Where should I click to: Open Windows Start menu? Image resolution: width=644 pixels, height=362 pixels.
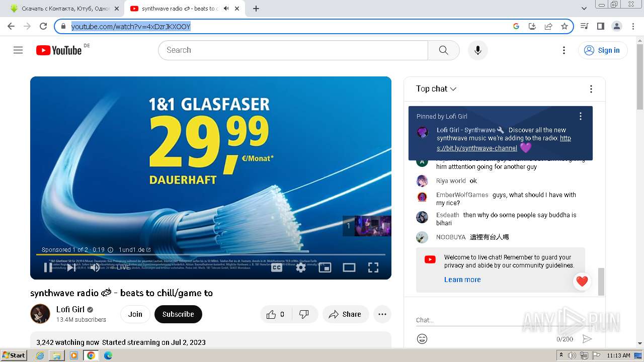(14, 355)
